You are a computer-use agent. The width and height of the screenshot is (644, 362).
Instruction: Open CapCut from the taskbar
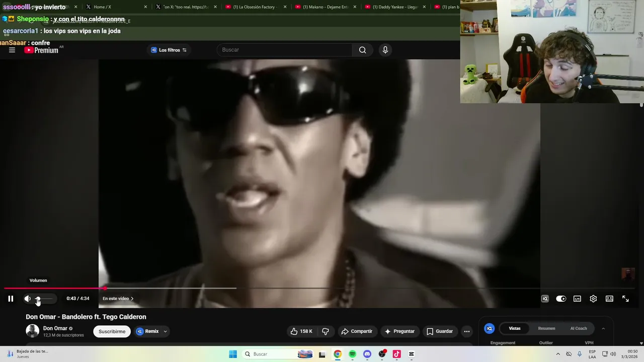pos(412,354)
